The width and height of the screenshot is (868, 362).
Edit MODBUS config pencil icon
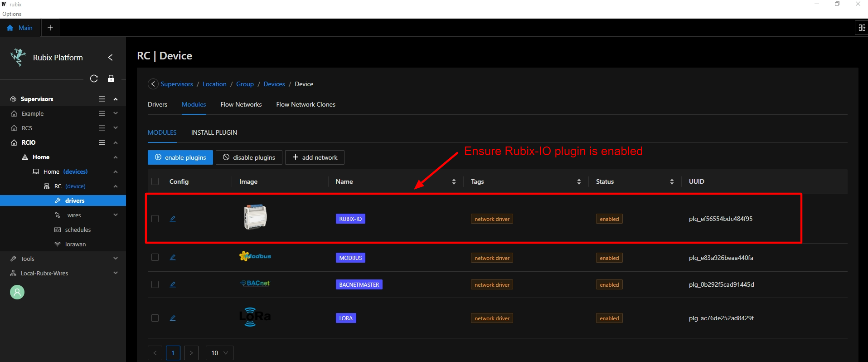(173, 257)
